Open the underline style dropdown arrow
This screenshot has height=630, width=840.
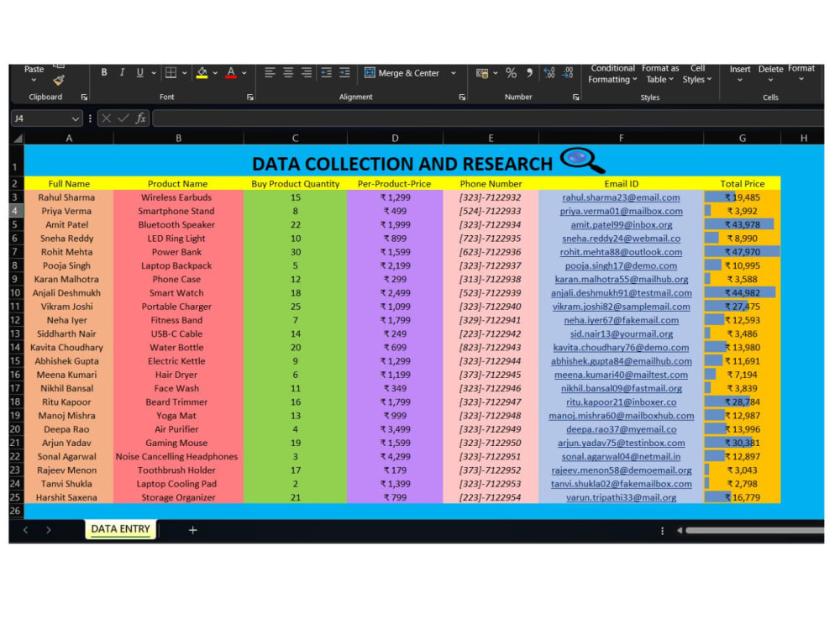[154, 73]
